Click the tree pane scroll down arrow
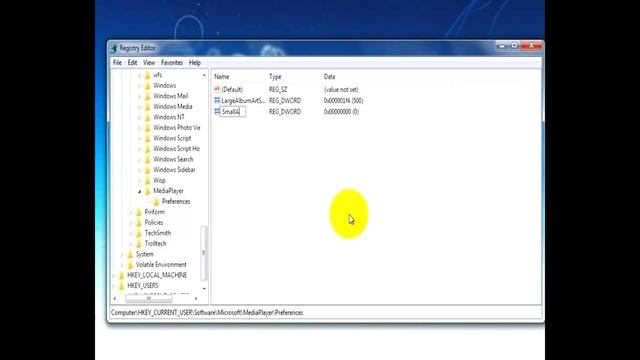This screenshot has height=360, width=640. (204, 289)
